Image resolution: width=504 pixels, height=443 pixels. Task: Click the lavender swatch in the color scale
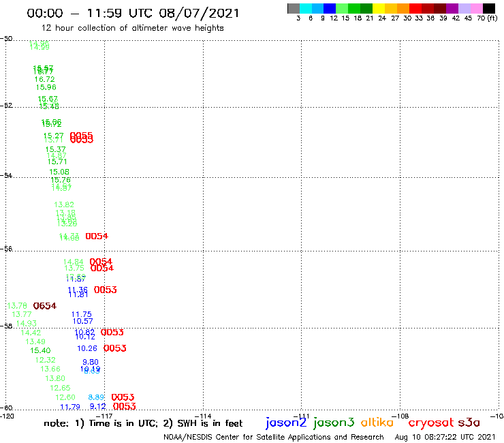464,8
